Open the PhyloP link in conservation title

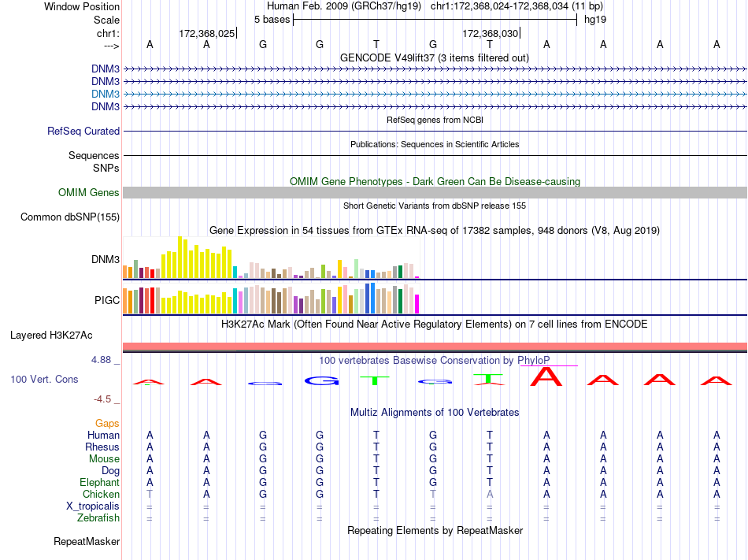(x=533, y=361)
